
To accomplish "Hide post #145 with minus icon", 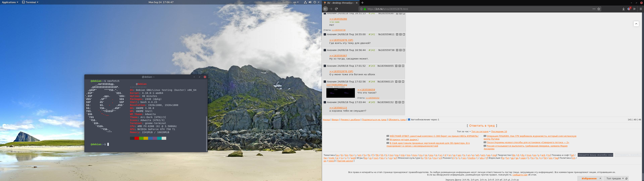I will pyautogui.click(x=396, y=102).
